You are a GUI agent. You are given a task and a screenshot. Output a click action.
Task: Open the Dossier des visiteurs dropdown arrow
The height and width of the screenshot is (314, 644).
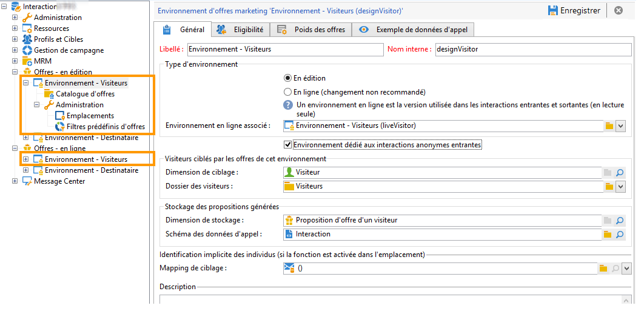click(620, 187)
